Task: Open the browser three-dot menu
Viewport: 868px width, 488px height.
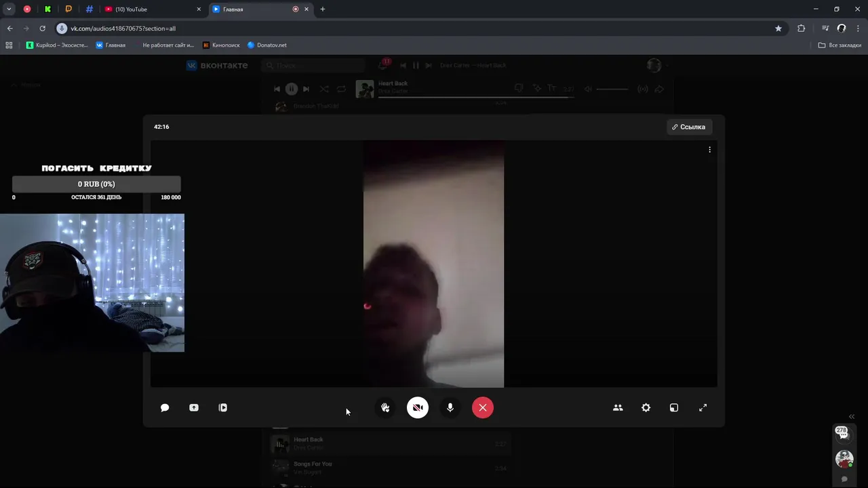Action: pyautogui.click(x=858, y=28)
